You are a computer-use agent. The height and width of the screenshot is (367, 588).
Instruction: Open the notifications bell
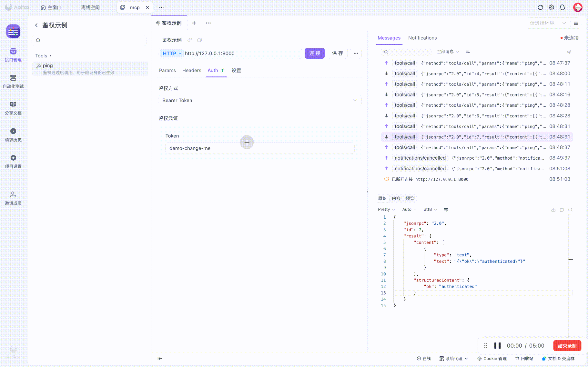click(x=562, y=7)
